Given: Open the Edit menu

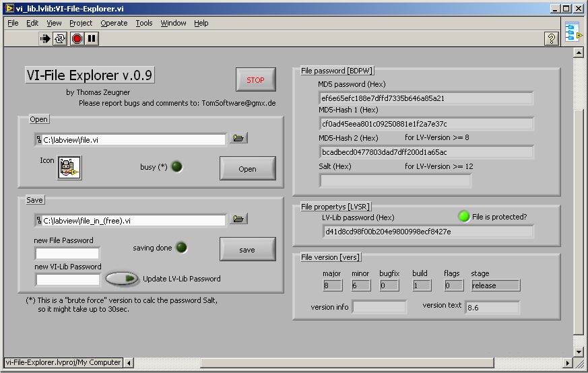Looking at the screenshot, I should (x=32, y=24).
